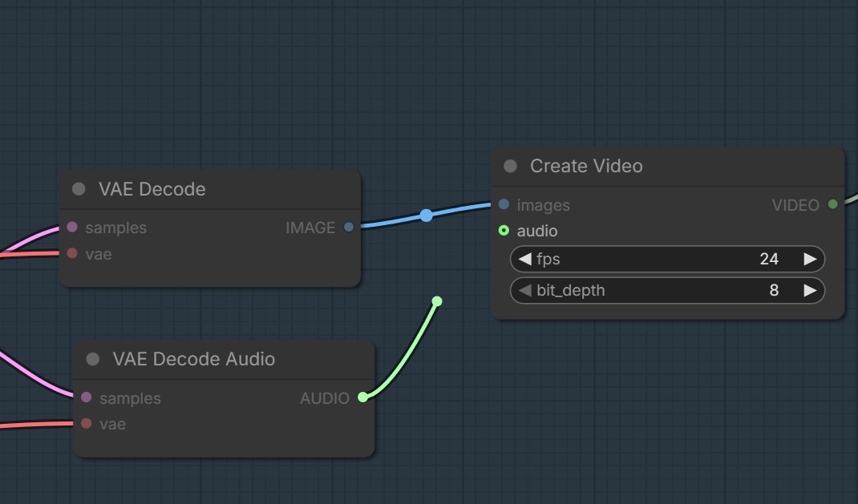Collapse the Create Video node via its dot
Image resolution: width=858 pixels, height=504 pixels.
[x=510, y=166]
